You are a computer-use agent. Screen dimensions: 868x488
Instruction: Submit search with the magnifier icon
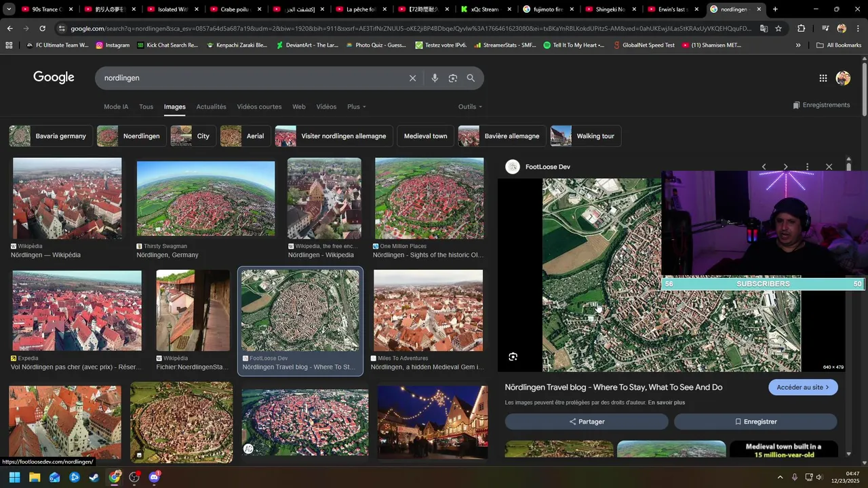pyautogui.click(x=471, y=78)
